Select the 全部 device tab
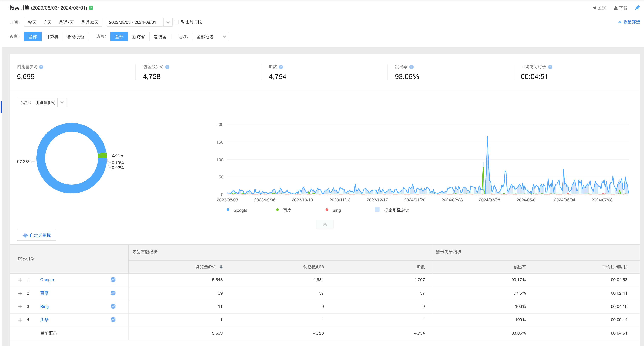Image resolution: width=644 pixels, height=346 pixels. click(x=33, y=37)
